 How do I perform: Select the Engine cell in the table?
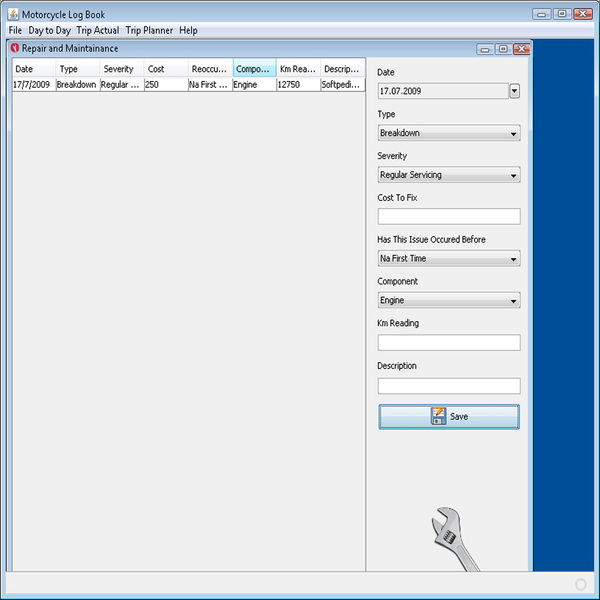click(254, 85)
